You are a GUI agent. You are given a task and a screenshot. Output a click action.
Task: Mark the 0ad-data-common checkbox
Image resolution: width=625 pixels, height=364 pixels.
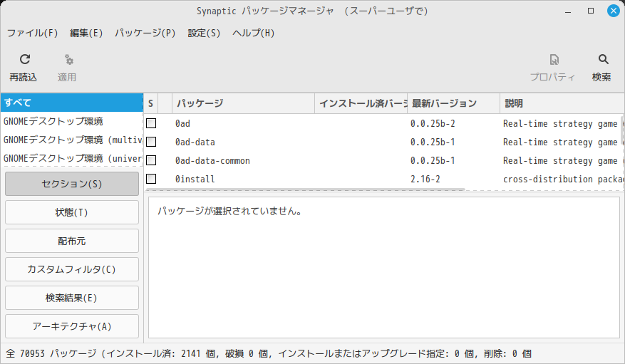point(151,160)
